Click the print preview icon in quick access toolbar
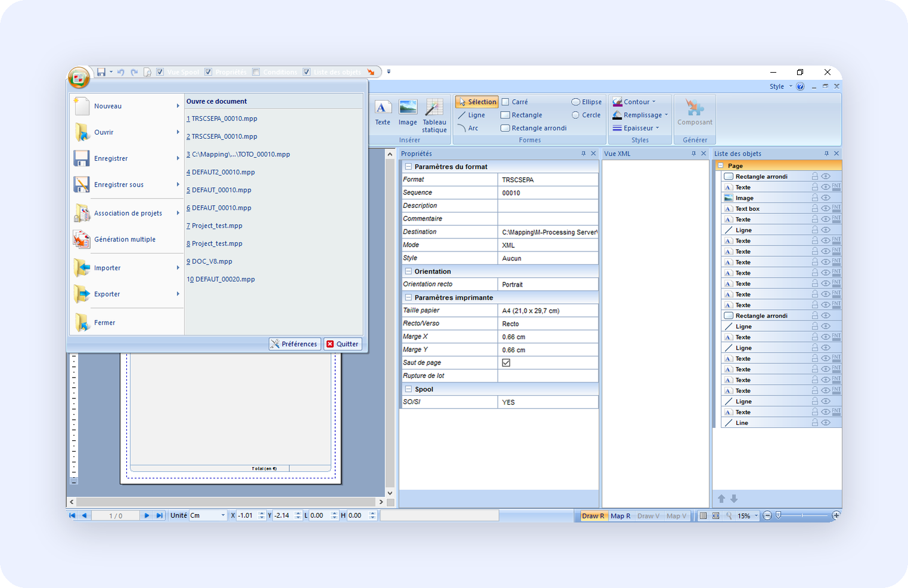Image resolution: width=908 pixels, height=588 pixels. [147, 72]
